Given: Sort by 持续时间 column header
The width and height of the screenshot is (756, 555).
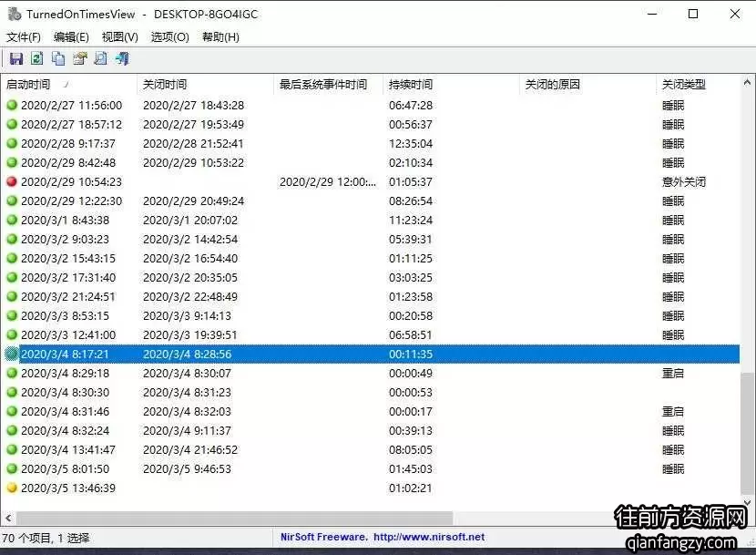Looking at the screenshot, I should 451,85.
